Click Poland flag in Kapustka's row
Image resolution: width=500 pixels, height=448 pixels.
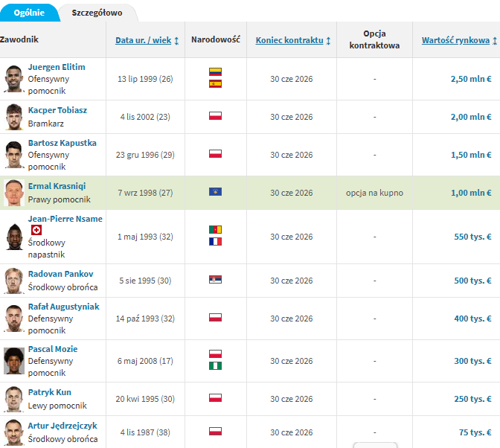click(x=215, y=154)
